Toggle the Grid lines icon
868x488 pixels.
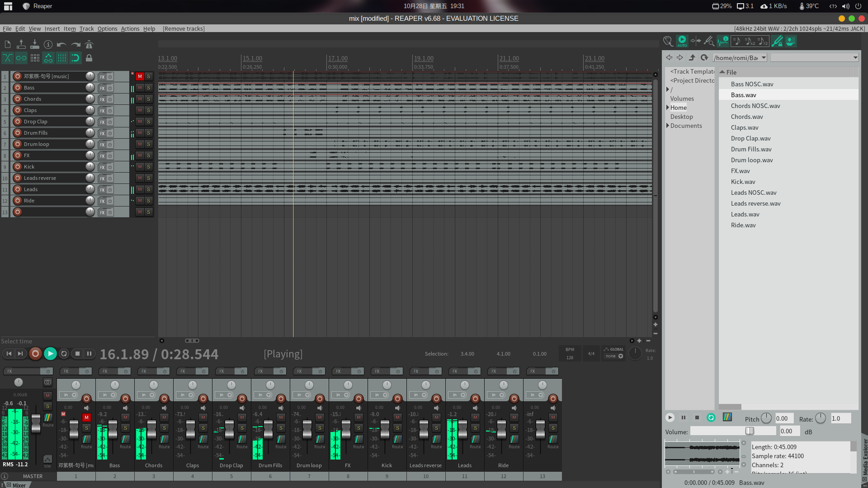click(62, 58)
